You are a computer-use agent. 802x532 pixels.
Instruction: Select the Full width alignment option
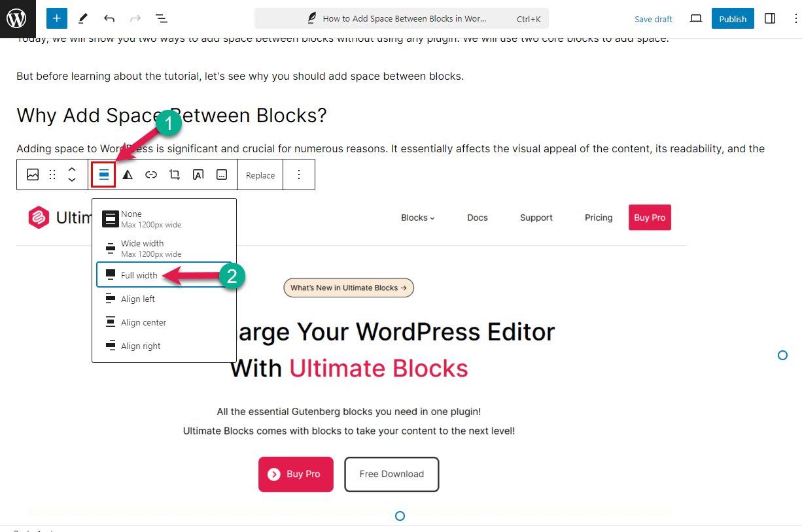(x=139, y=275)
